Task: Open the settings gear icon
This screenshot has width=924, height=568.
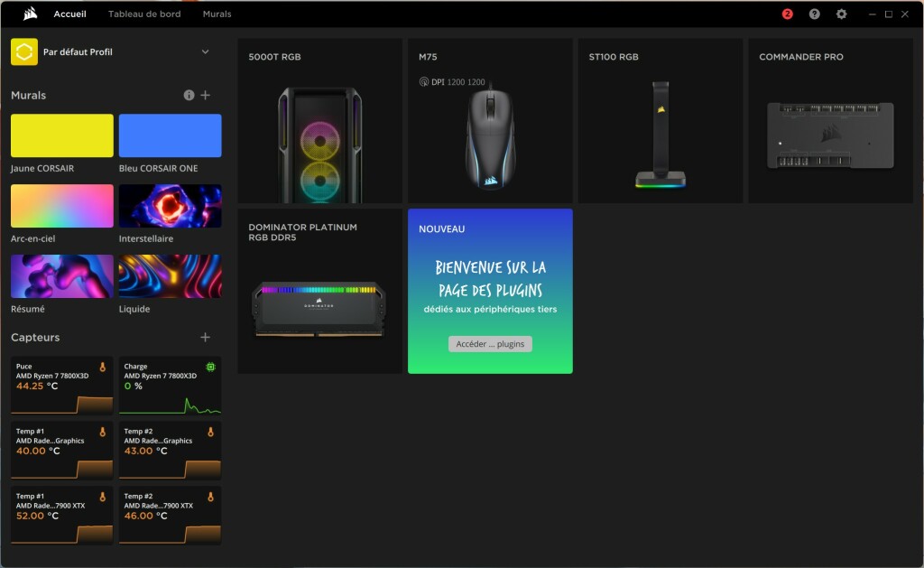Action: (x=842, y=14)
